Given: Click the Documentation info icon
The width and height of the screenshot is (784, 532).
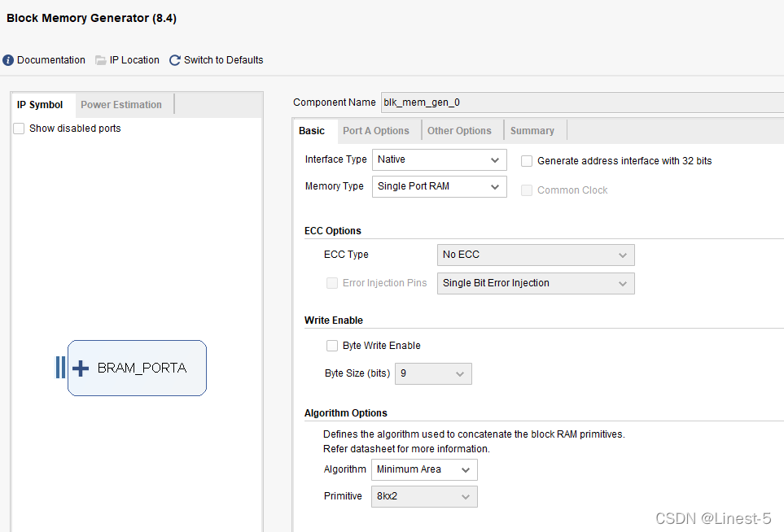Looking at the screenshot, I should pos(8,60).
